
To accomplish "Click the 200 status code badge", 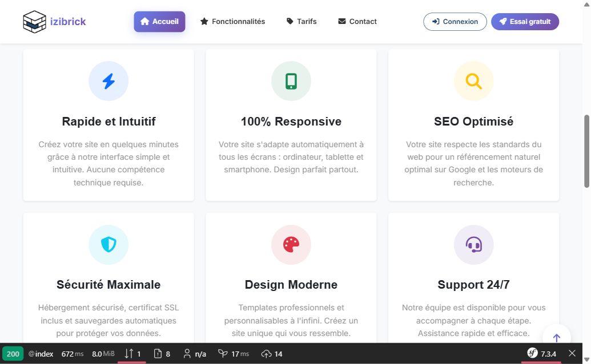I will coord(13,354).
